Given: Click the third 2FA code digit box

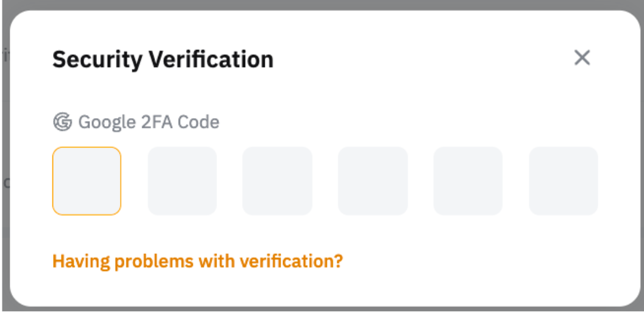Looking at the screenshot, I should click(x=277, y=181).
